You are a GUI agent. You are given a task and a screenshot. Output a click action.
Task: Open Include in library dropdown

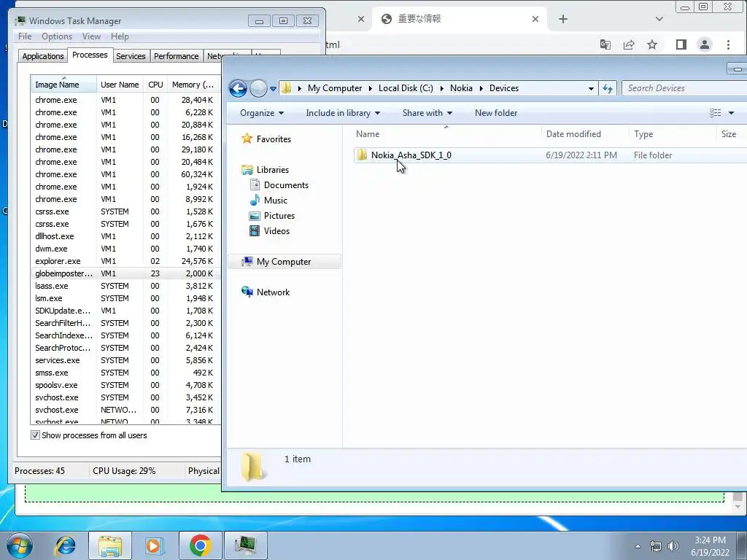343,113
